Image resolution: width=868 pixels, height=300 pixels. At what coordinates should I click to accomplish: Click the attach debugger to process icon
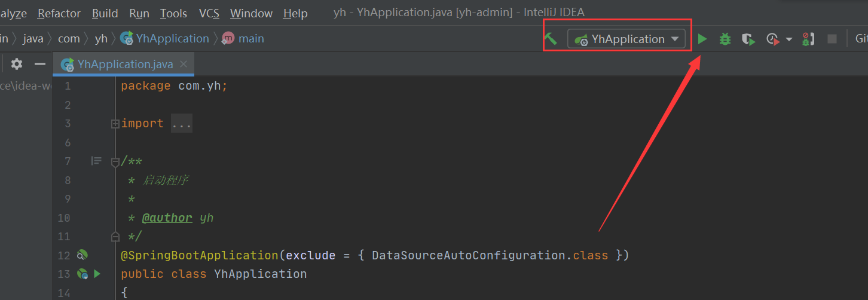808,39
